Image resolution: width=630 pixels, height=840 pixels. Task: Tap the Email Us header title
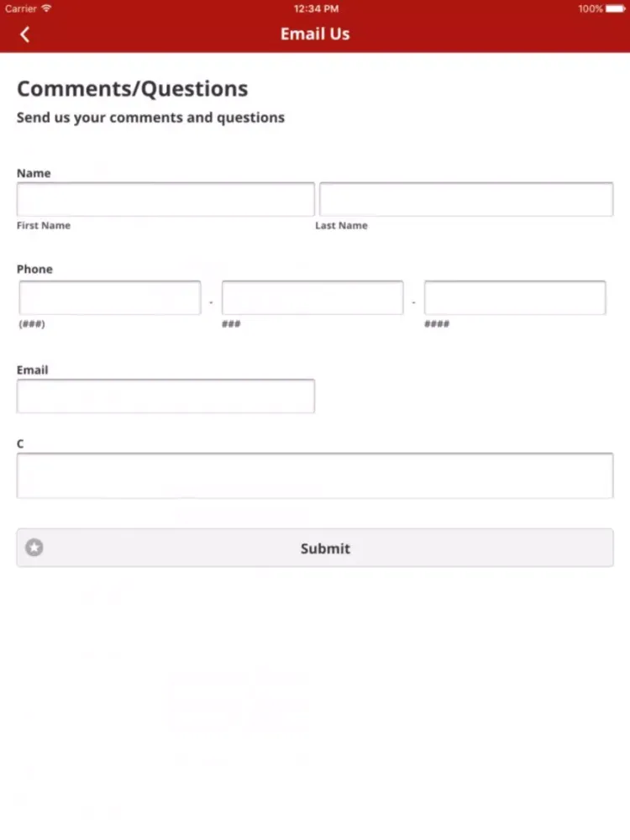(x=315, y=34)
